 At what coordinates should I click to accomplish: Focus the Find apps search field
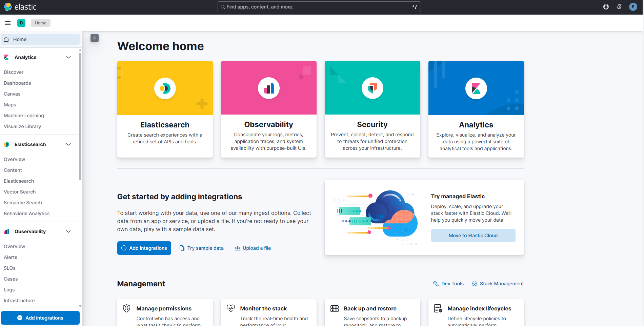click(x=319, y=7)
